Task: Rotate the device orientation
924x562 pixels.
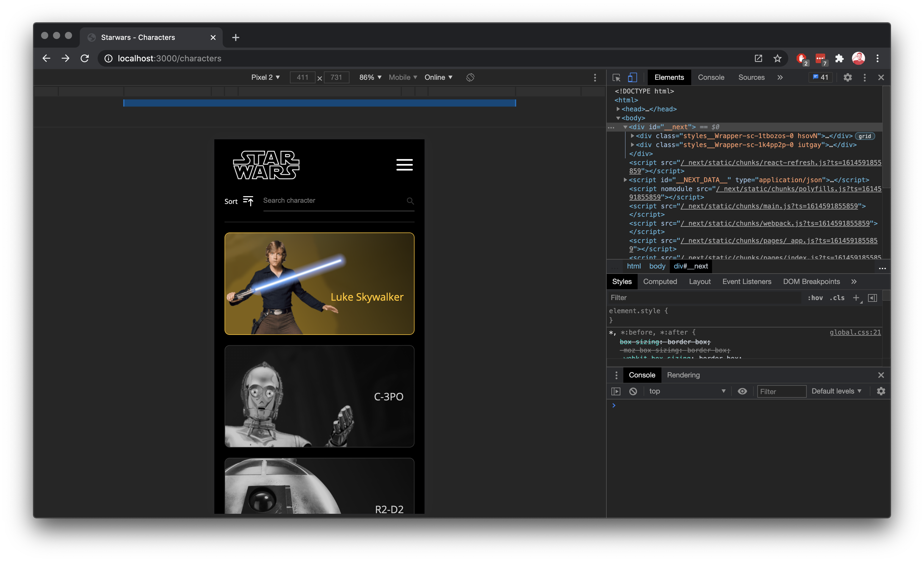Action: tap(470, 77)
